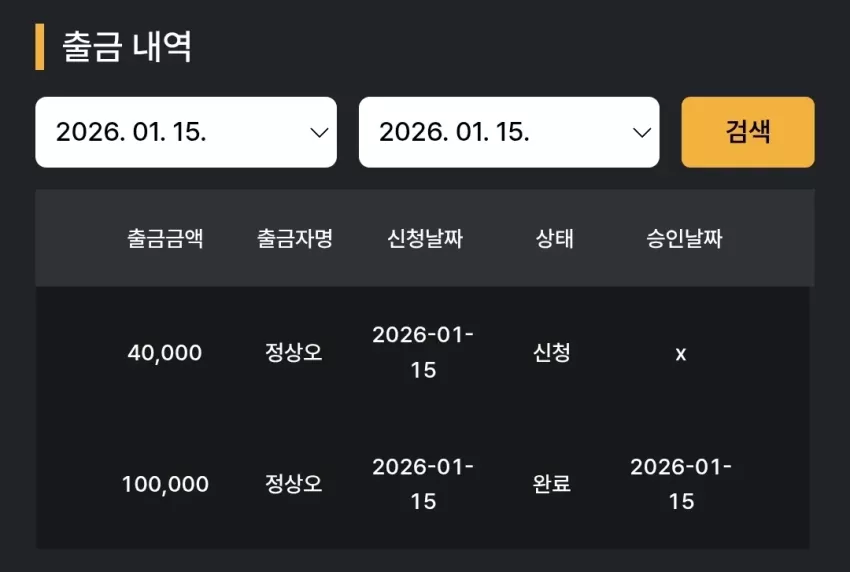Click the 완료 status in second row
Viewport: 850px width, 572px height.
tap(551, 484)
